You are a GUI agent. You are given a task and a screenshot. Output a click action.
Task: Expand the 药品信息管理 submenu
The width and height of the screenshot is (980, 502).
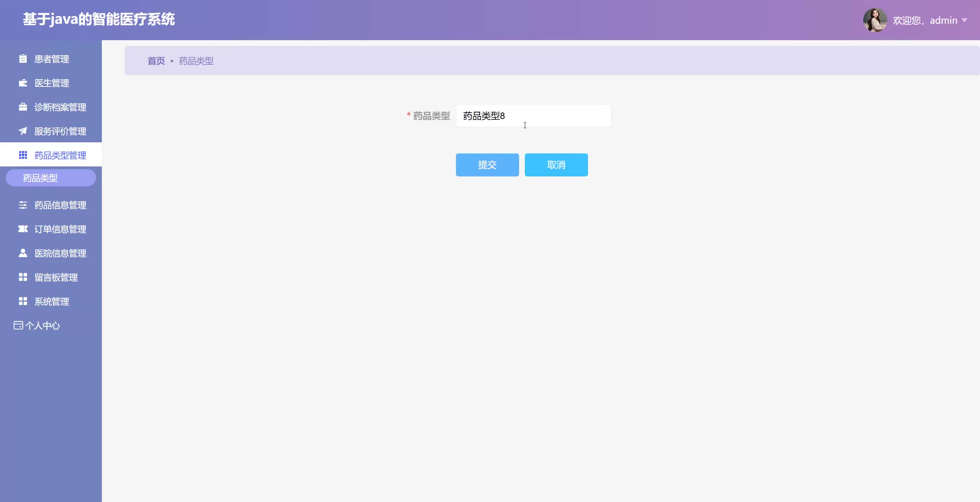click(60, 205)
